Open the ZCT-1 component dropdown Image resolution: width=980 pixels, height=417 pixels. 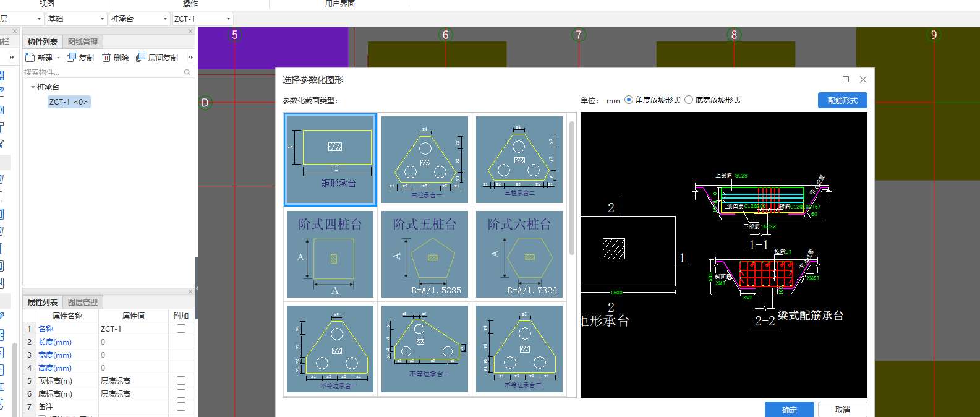(x=202, y=19)
